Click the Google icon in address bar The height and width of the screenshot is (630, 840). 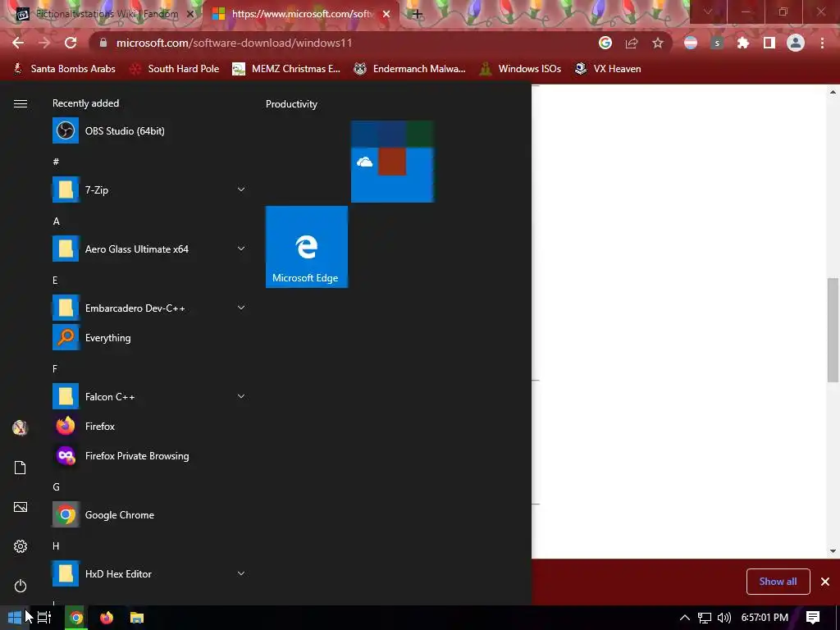[x=605, y=43]
